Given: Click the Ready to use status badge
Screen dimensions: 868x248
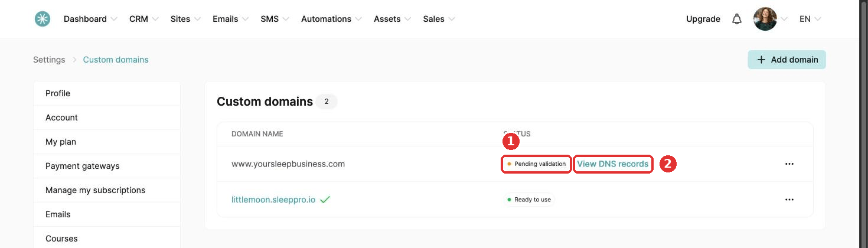Looking at the screenshot, I should 529,200.
